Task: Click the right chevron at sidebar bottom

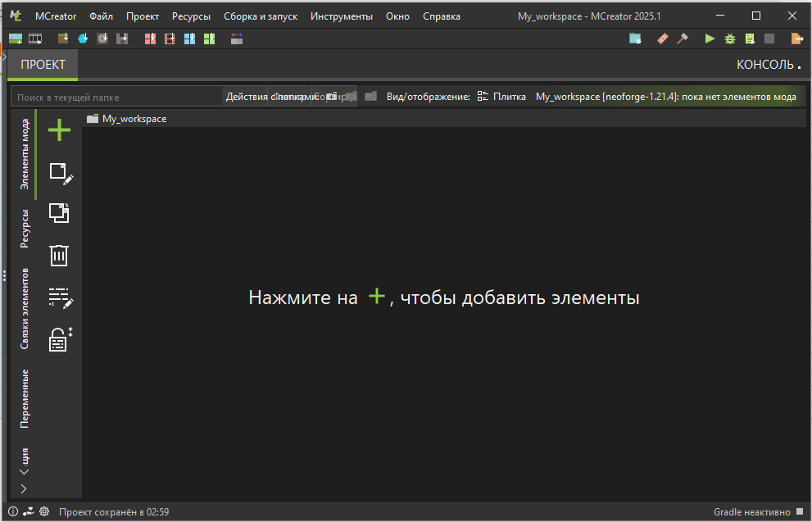Action: pos(24,488)
